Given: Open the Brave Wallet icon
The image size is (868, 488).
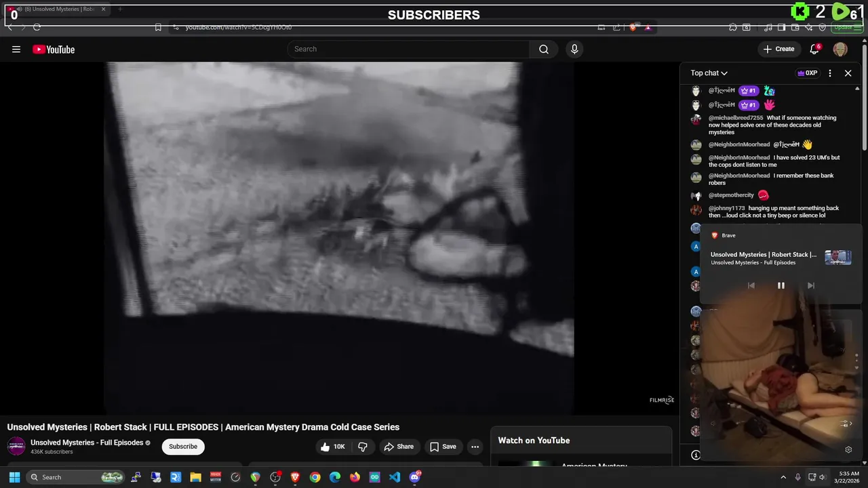Looking at the screenshot, I should click(795, 27).
